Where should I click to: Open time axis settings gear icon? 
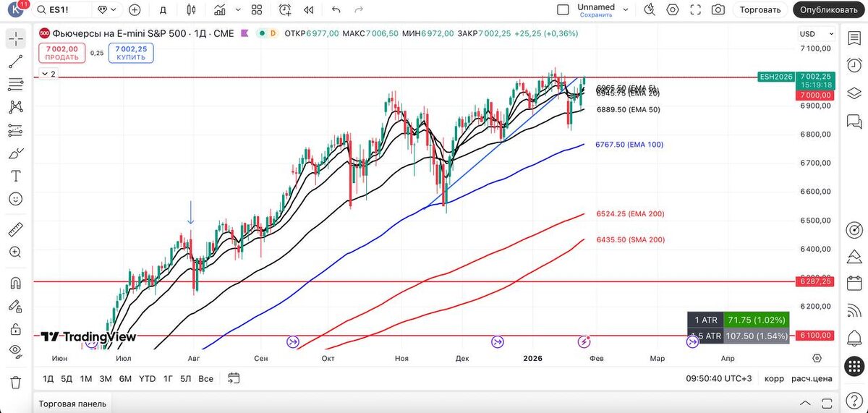[817, 358]
